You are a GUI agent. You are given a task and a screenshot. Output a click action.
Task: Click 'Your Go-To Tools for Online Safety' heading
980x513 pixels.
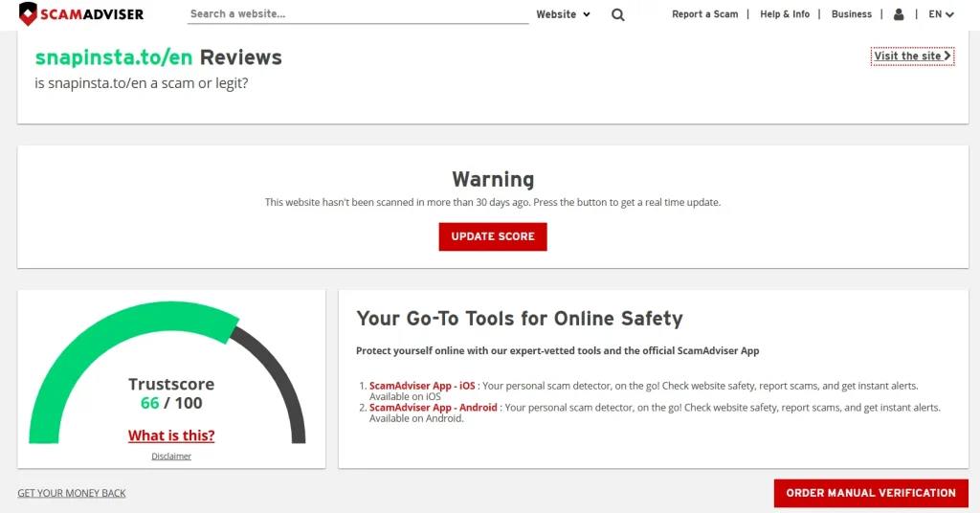pos(520,319)
